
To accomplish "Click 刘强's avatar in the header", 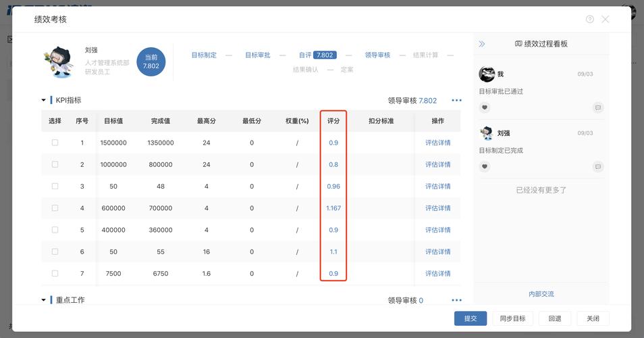I will [57, 61].
